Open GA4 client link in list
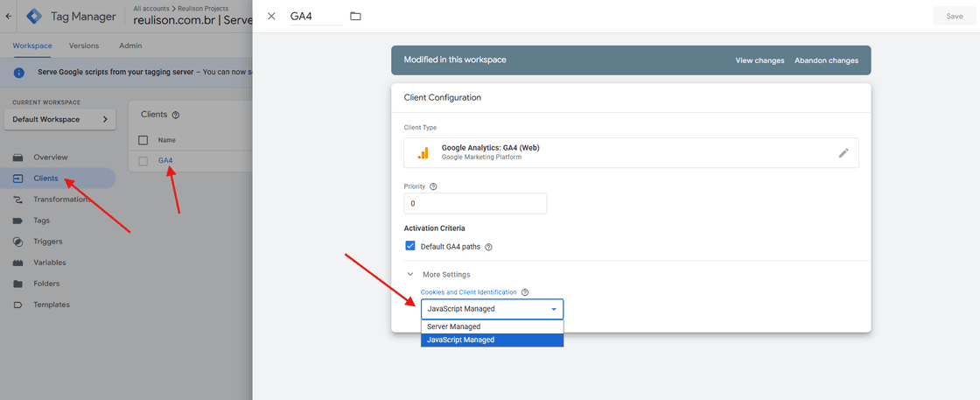The image size is (980, 400). click(x=165, y=161)
